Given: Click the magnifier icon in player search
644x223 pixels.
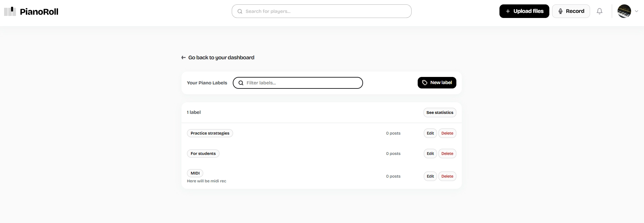Looking at the screenshot, I should [x=240, y=12].
